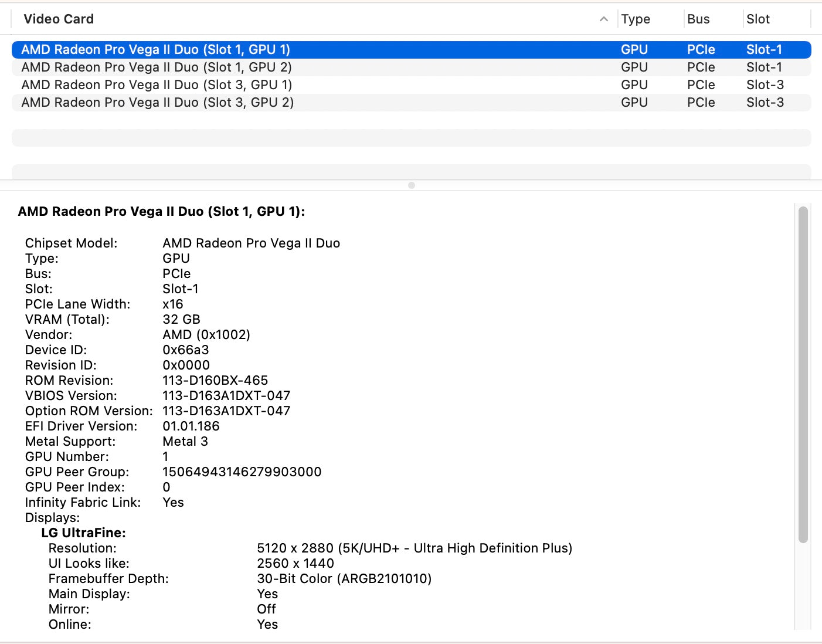The image size is (822, 644).
Task: Sort the list by Video Card column
Action: coord(59,19)
